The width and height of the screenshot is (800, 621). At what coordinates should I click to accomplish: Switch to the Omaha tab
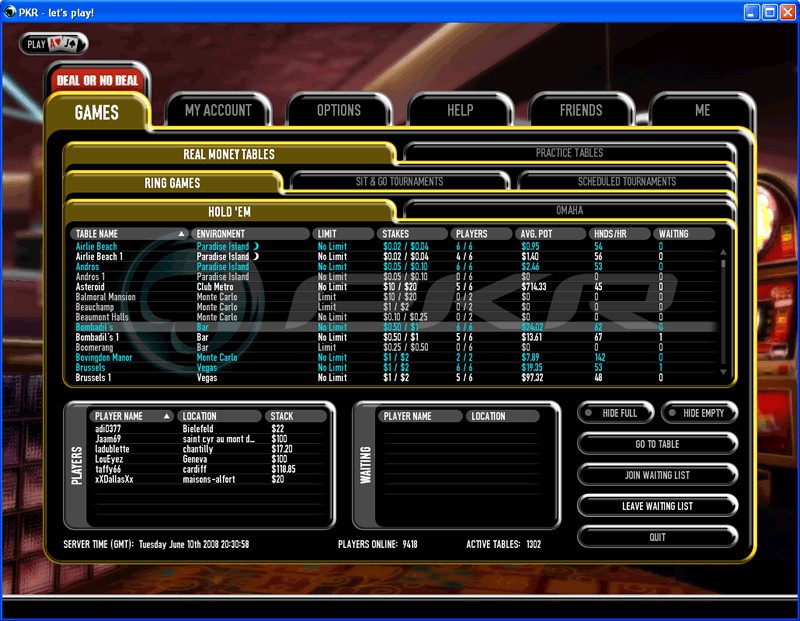569,210
